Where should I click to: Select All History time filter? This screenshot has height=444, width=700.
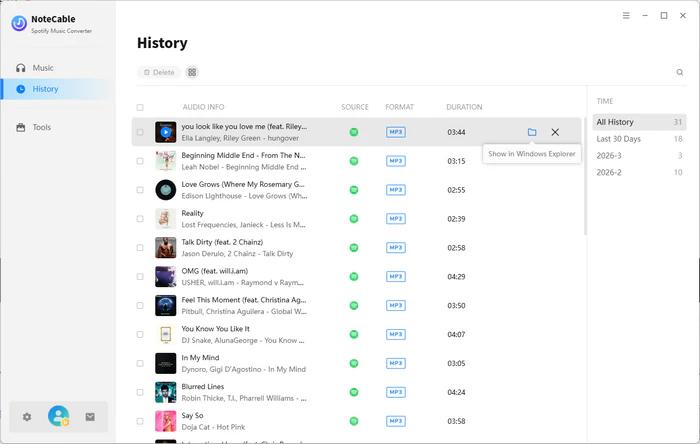(639, 122)
